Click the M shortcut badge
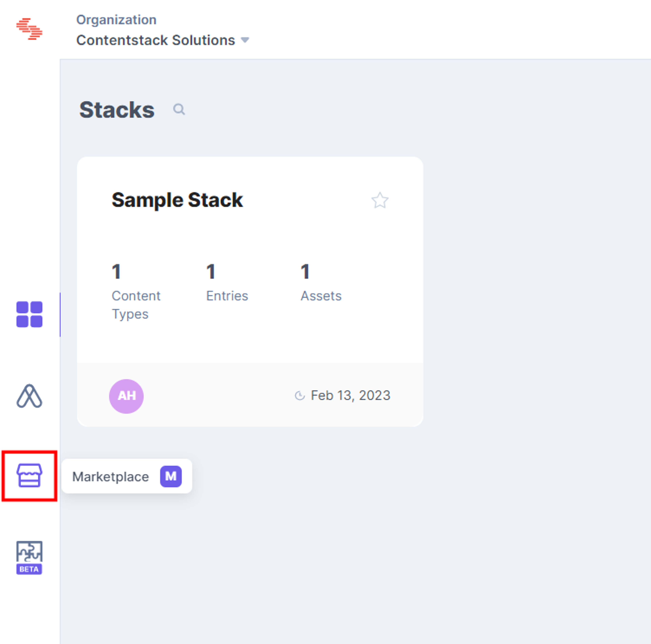The image size is (651, 644). click(x=171, y=476)
